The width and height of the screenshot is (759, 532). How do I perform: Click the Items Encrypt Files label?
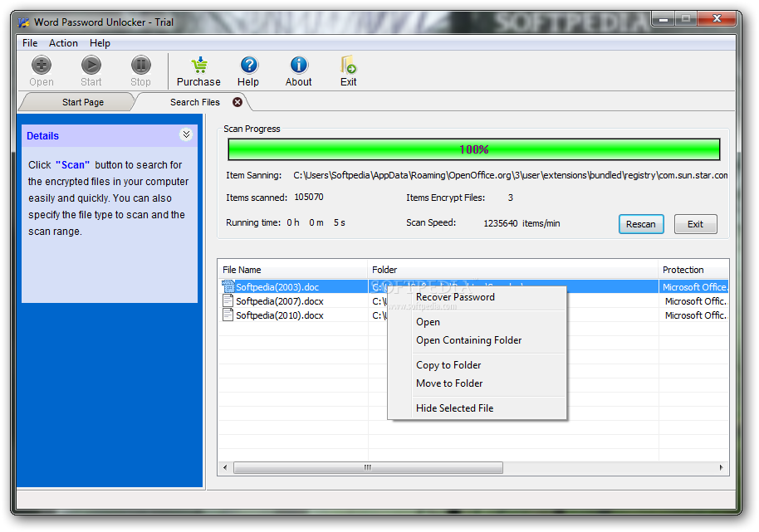click(x=445, y=198)
